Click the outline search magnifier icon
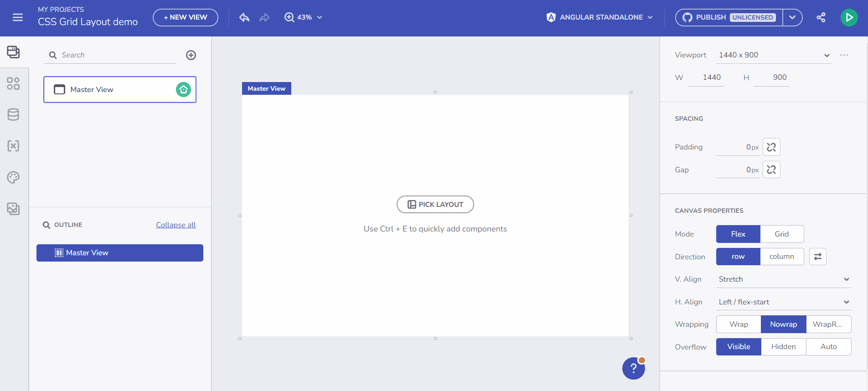This screenshot has width=868, height=391. click(x=46, y=225)
